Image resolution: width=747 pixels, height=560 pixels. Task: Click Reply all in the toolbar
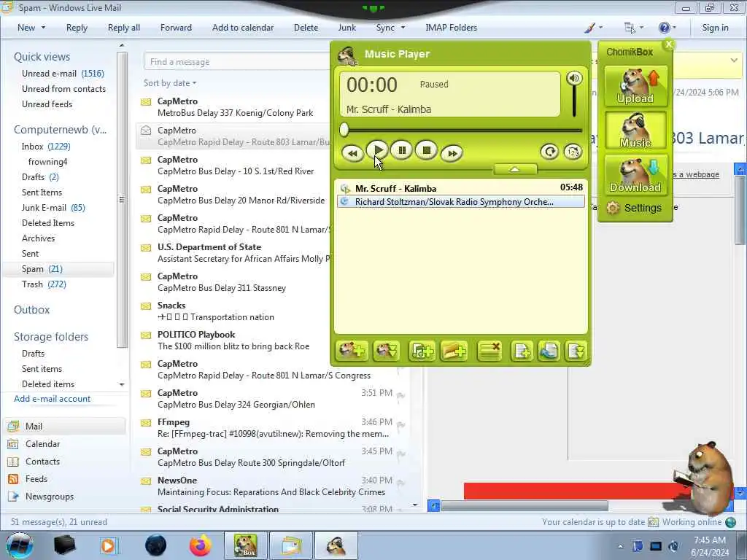click(124, 28)
